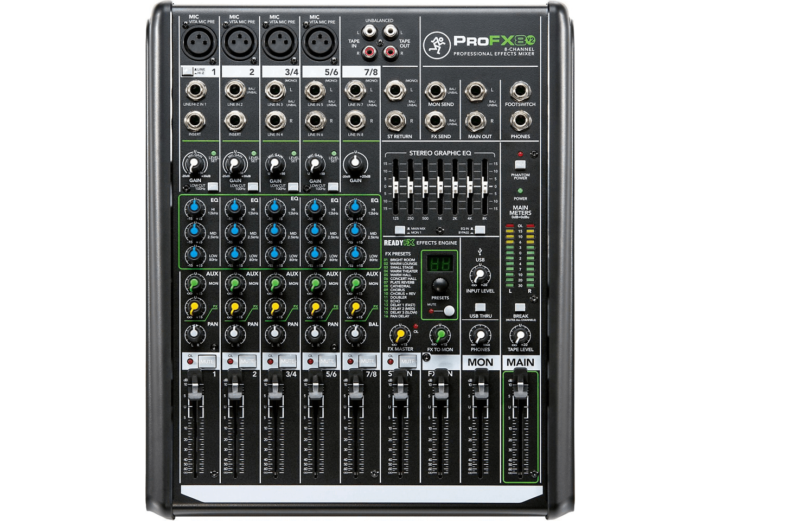Mute channel 2 with its MUTE button
The height and width of the screenshot is (526, 812).
pyautogui.click(x=247, y=362)
